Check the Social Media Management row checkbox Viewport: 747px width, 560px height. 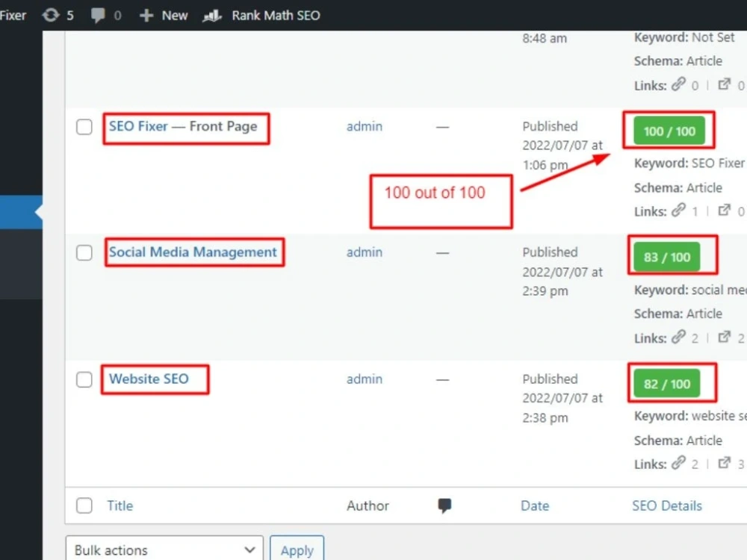pos(84,252)
